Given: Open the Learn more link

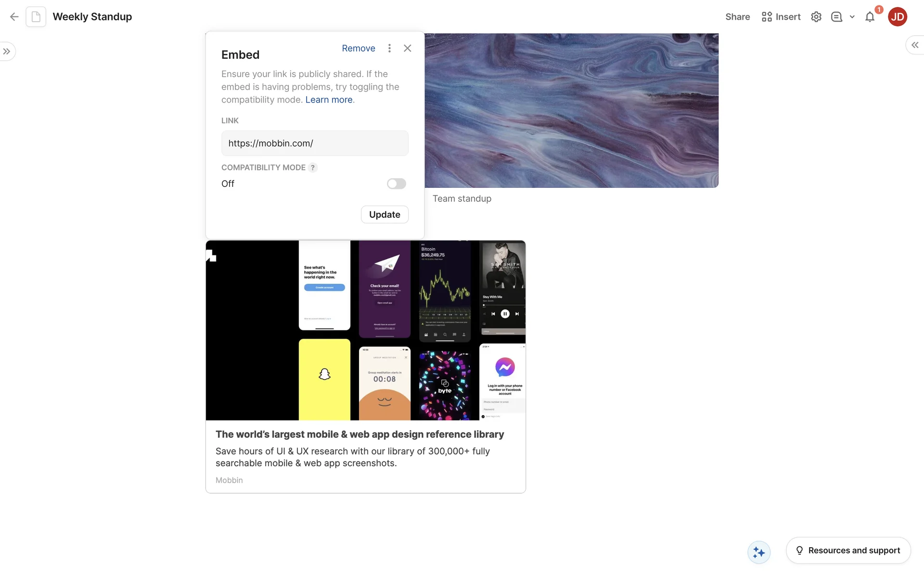Looking at the screenshot, I should (329, 100).
